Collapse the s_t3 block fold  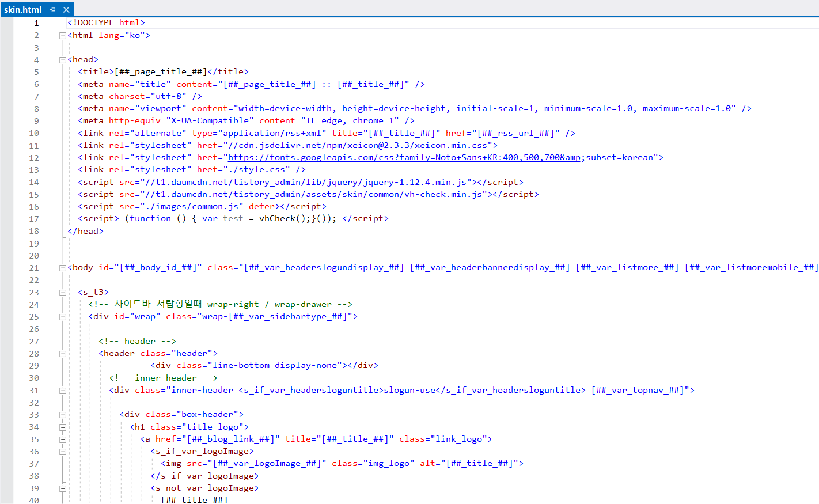pos(62,292)
